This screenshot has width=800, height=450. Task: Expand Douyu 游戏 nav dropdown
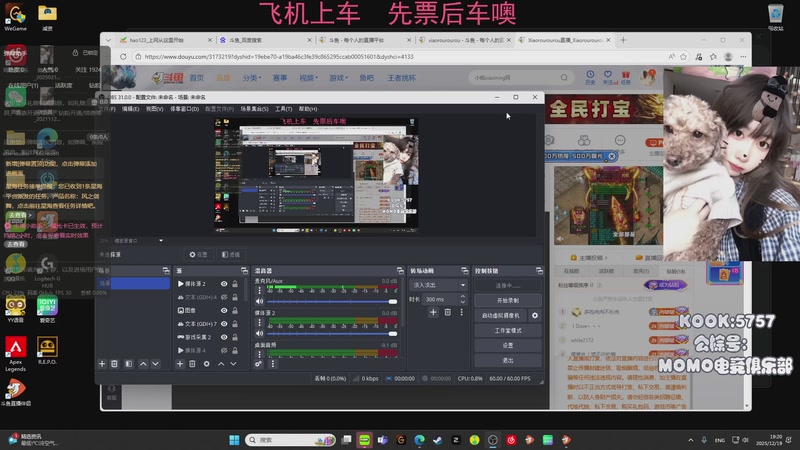tap(338, 78)
